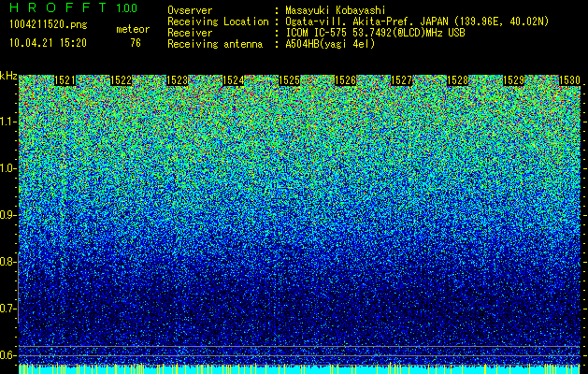Click the A504HB(yagi 4el) antenna text

point(330,44)
